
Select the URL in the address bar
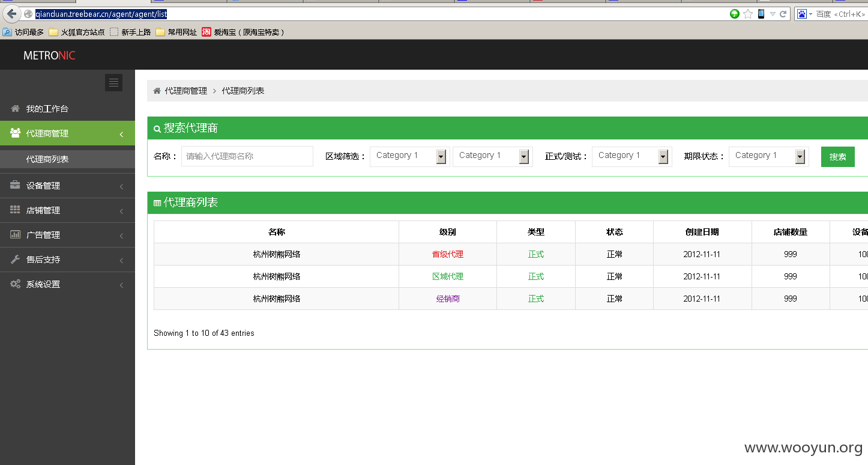click(x=101, y=14)
